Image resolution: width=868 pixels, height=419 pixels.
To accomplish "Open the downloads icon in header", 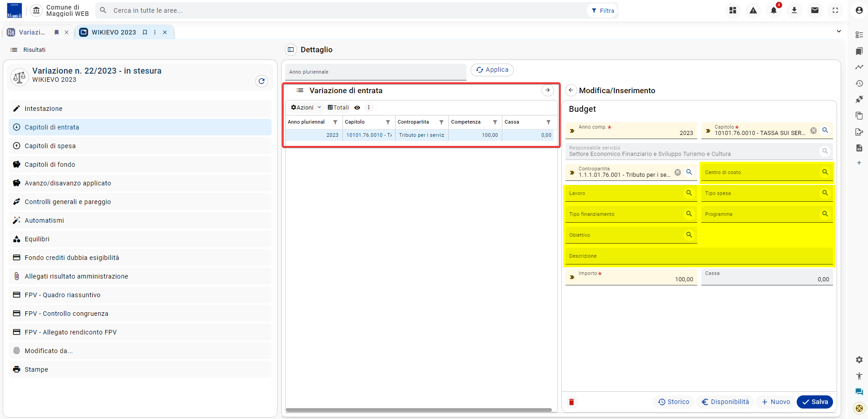I will (x=794, y=10).
